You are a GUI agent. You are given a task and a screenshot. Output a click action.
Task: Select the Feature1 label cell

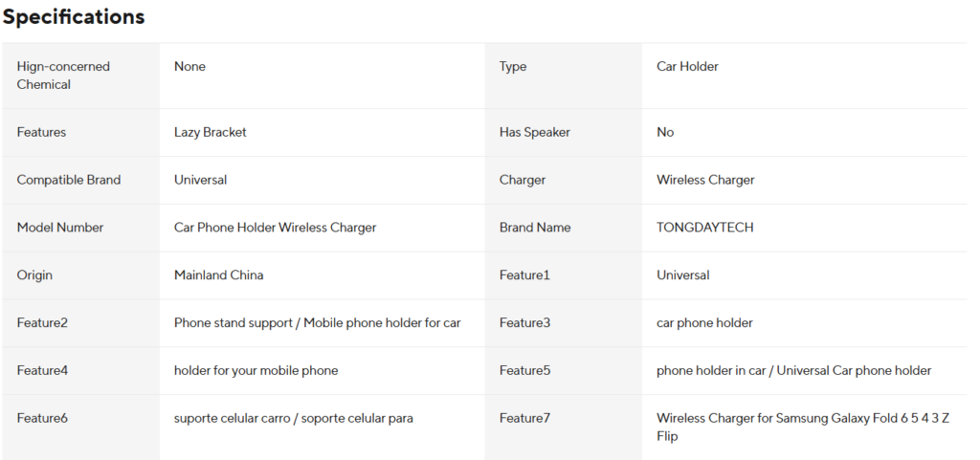coord(563,275)
